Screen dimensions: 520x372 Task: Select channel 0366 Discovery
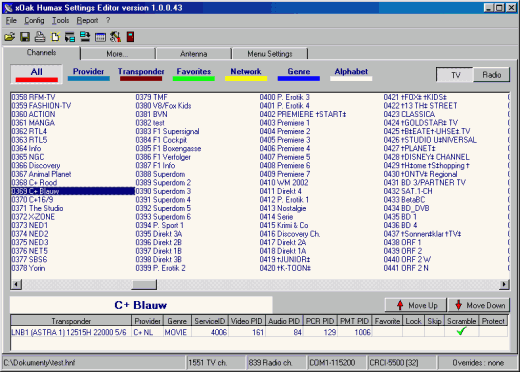pyautogui.click(x=36, y=166)
